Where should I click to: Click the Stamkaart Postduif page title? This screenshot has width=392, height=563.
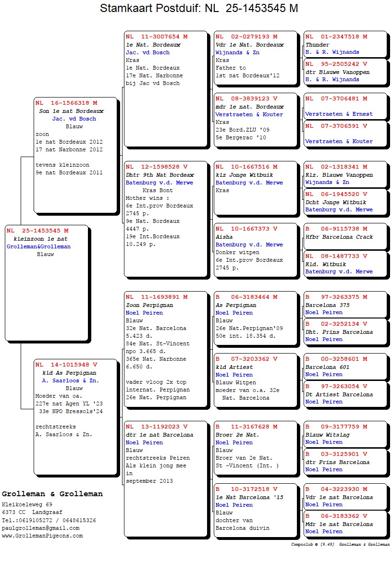click(198, 8)
